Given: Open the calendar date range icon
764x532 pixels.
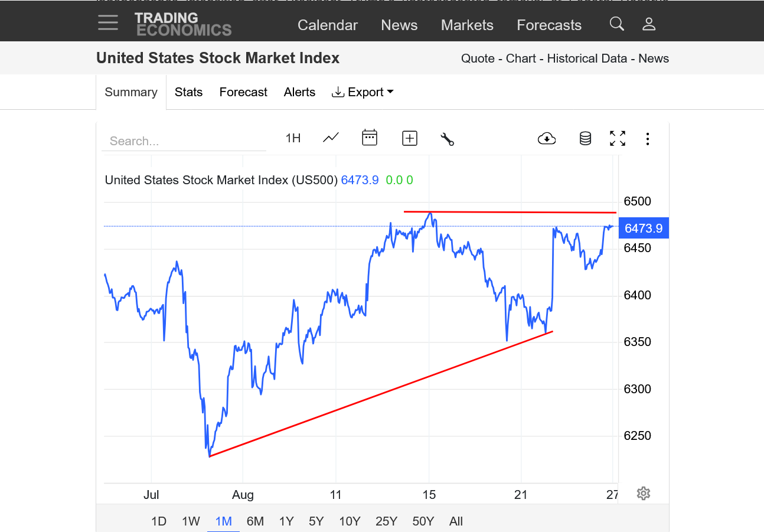Looking at the screenshot, I should (x=370, y=138).
